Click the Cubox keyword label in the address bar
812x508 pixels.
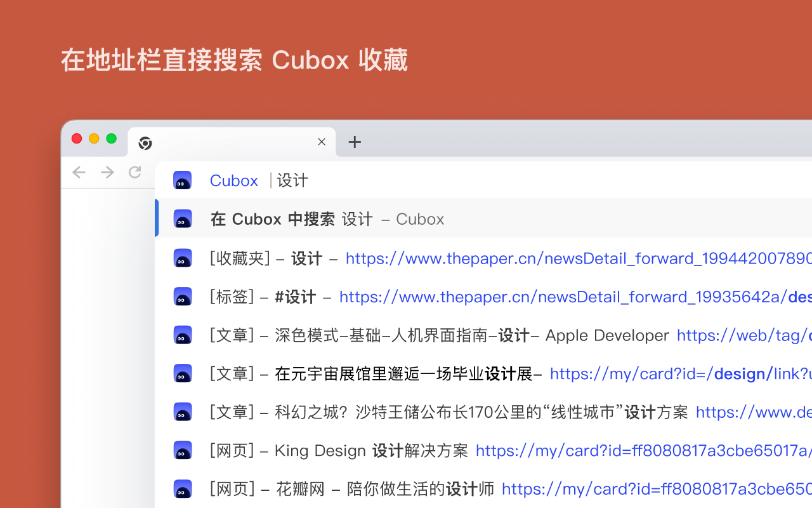pyautogui.click(x=234, y=180)
